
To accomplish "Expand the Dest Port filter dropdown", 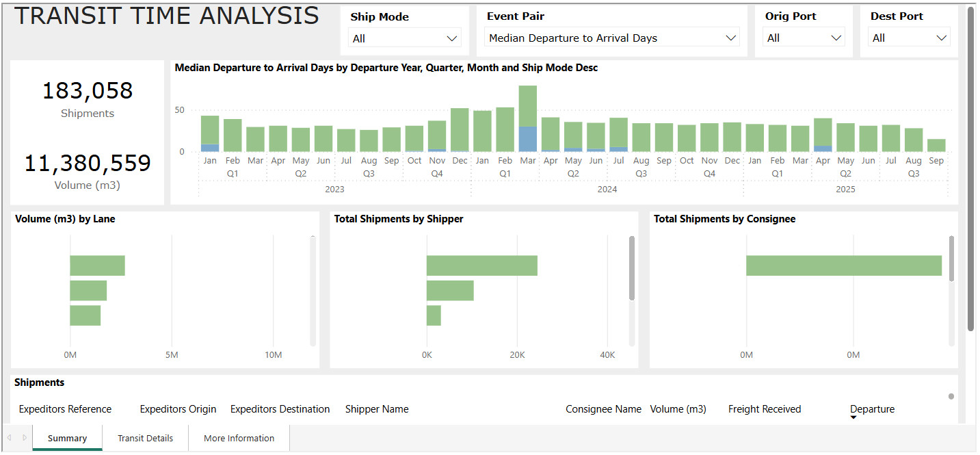I will [910, 38].
